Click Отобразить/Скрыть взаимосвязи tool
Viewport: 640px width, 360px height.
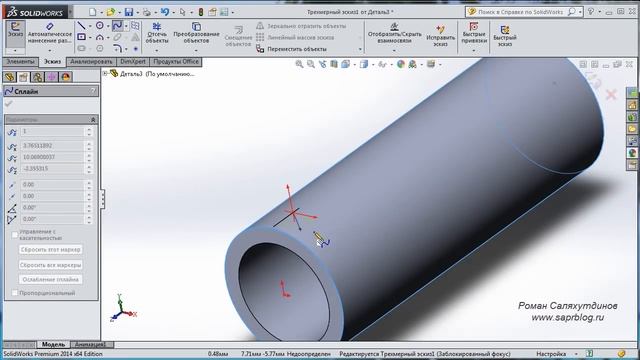point(394,33)
